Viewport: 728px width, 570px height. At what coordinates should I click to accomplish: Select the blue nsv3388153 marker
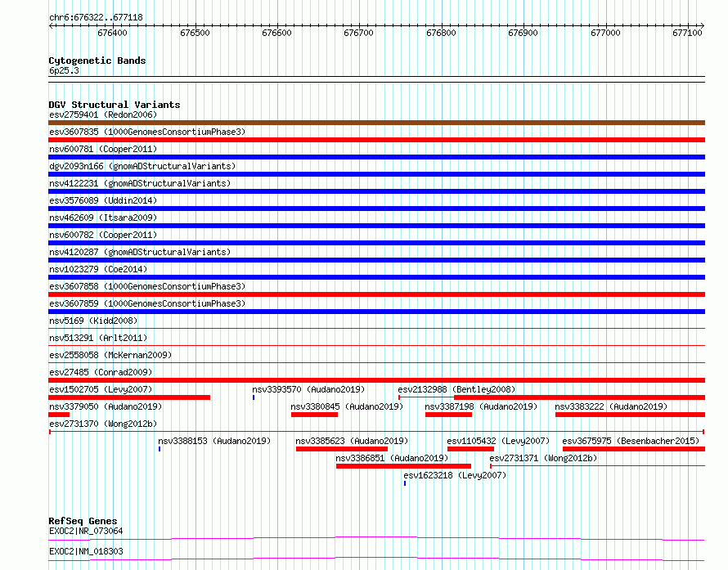pyautogui.click(x=160, y=449)
